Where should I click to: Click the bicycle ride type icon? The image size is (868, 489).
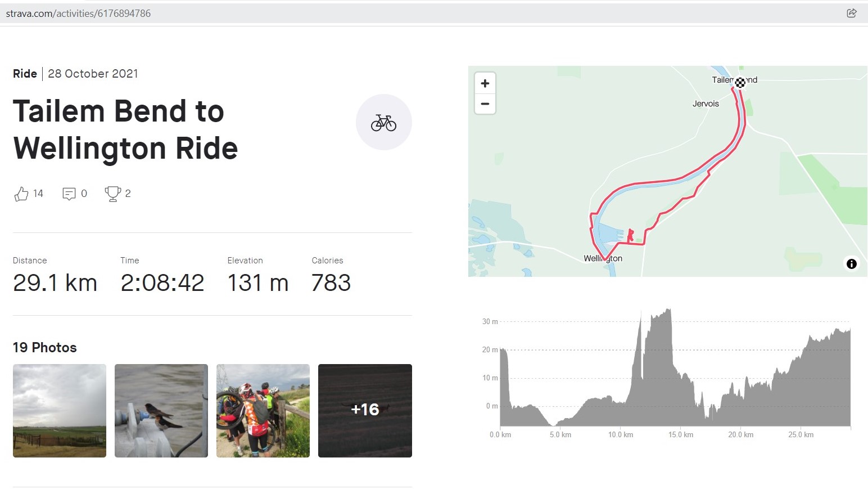pyautogui.click(x=383, y=122)
